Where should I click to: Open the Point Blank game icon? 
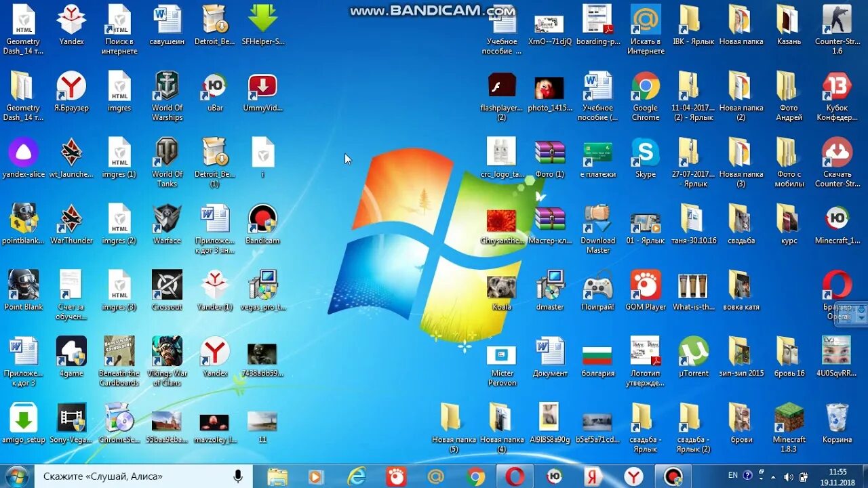[24, 291]
